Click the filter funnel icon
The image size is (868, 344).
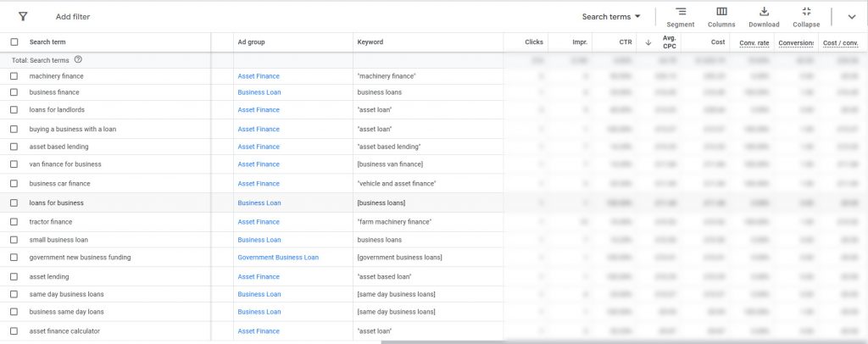pos(23,17)
